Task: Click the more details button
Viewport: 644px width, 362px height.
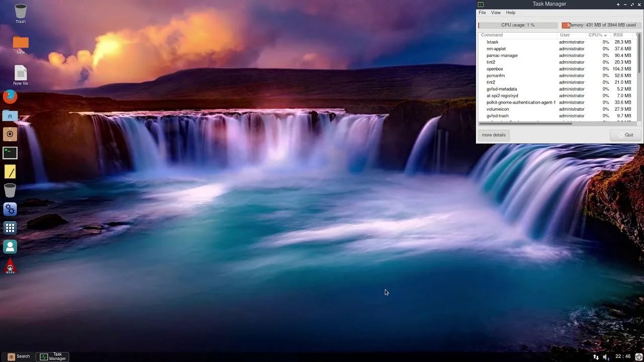Action: [x=494, y=135]
